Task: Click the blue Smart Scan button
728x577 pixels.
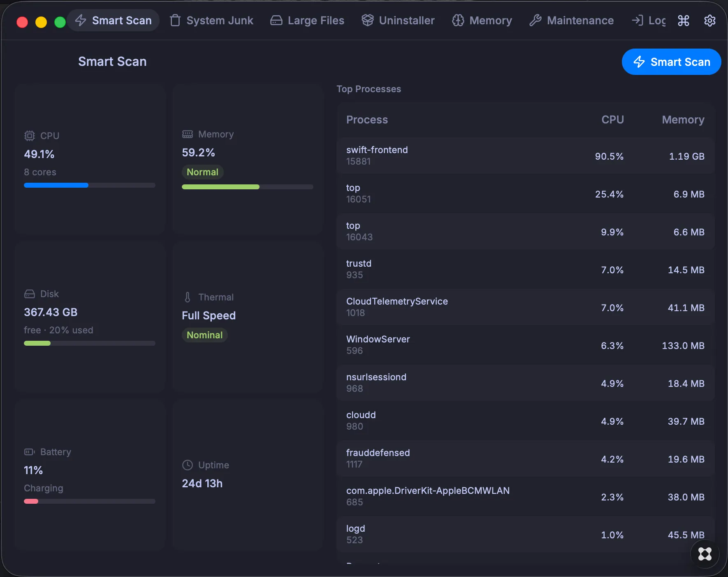Action: pos(671,62)
